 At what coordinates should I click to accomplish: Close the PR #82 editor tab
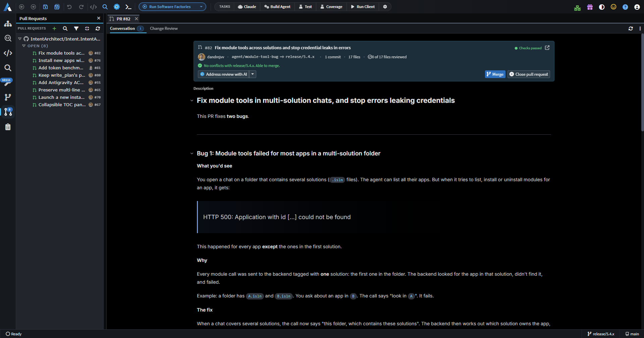137,19
